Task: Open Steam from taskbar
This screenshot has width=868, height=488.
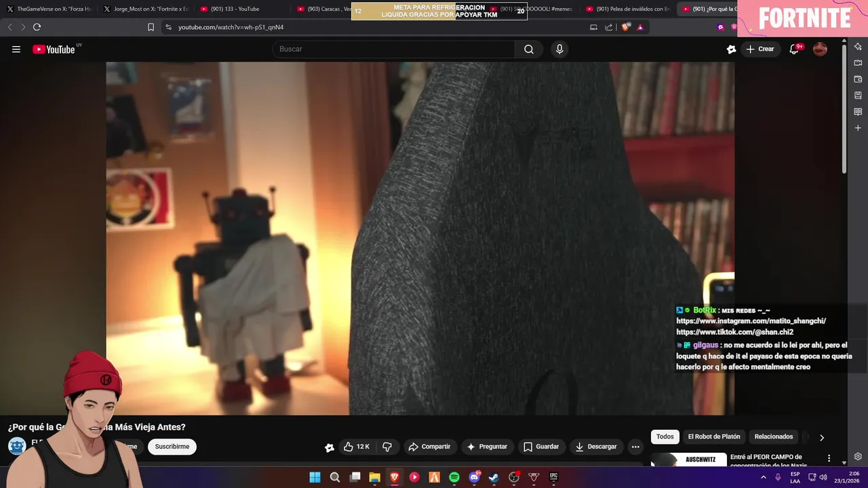Action: [x=494, y=477]
